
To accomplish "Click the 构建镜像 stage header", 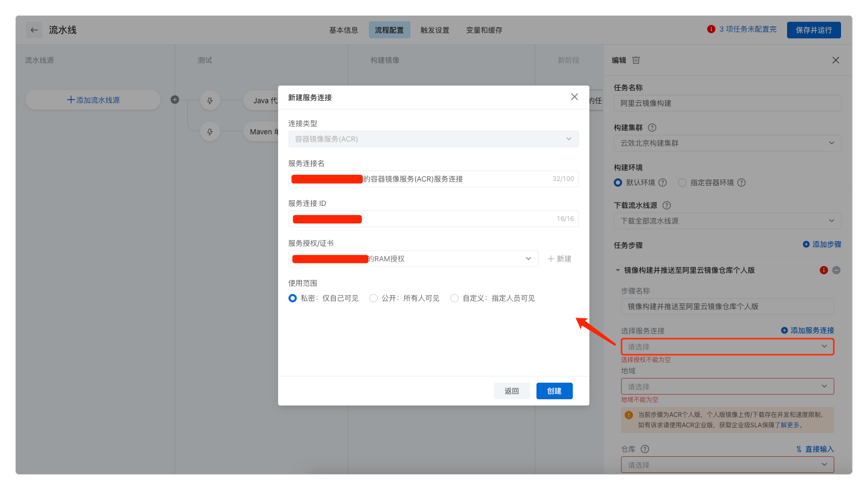I will point(385,60).
